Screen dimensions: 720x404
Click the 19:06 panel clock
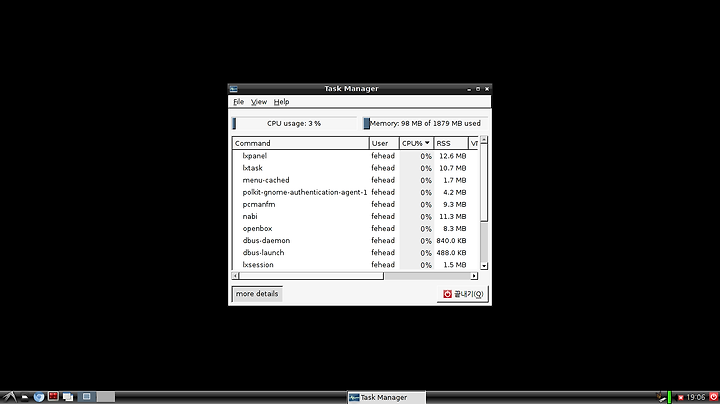coord(696,397)
